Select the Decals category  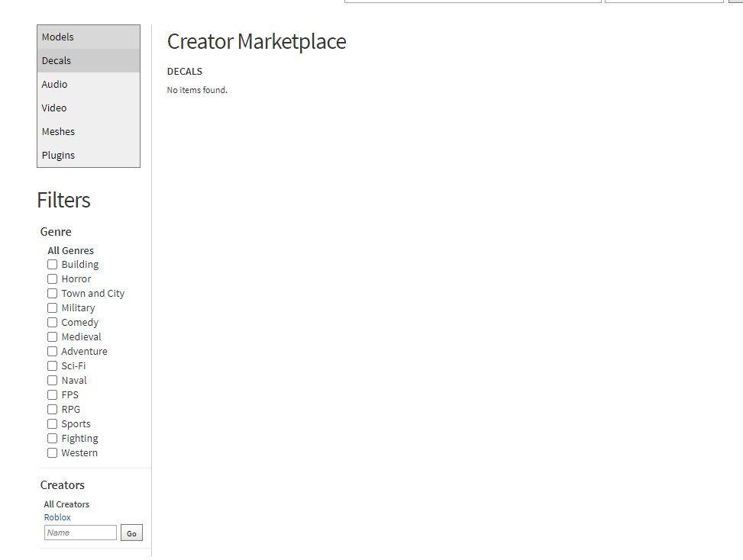(55, 60)
